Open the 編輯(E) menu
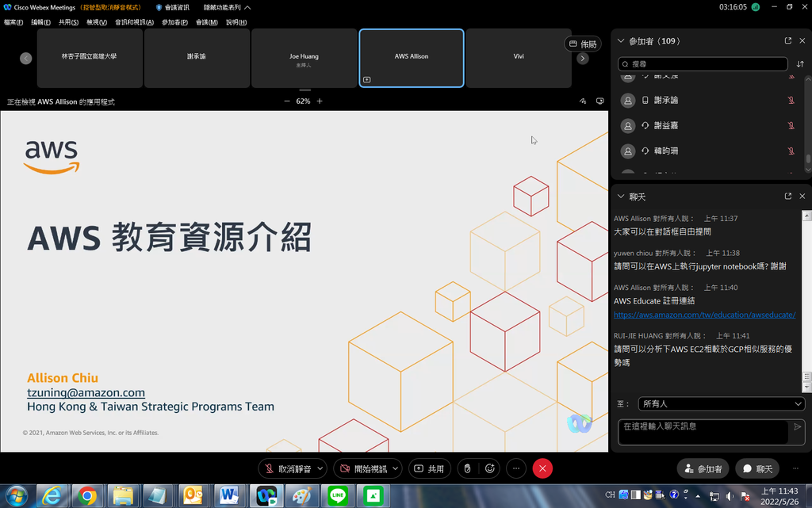Image resolution: width=812 pixels, height=508 pixels. 40,22
